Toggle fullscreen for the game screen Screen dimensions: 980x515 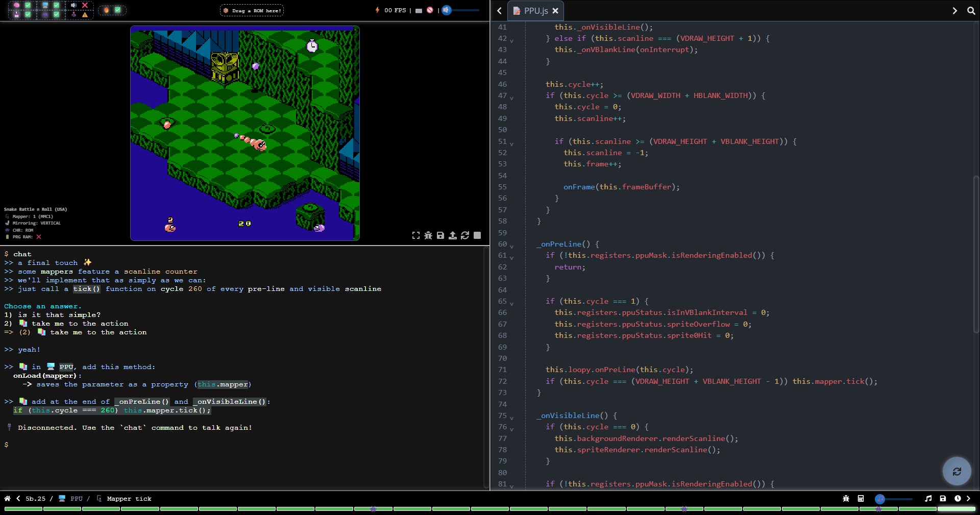416,235
